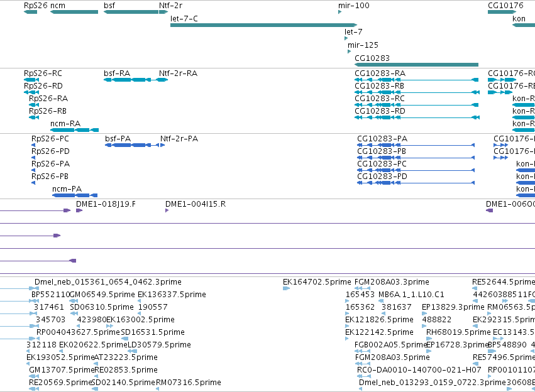Image resolution: width=535 pixels, height=392 pixels.
Task: Click the EK136337.5prime EST label
Action: coord(172,295)
